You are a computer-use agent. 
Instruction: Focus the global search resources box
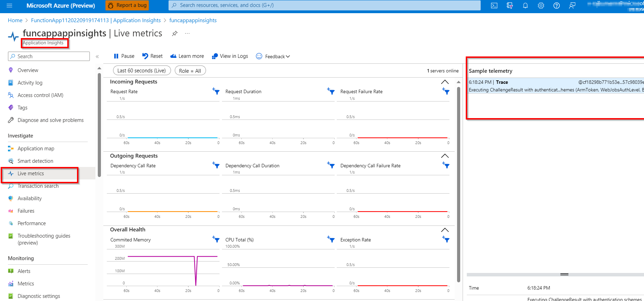point(325,5)
